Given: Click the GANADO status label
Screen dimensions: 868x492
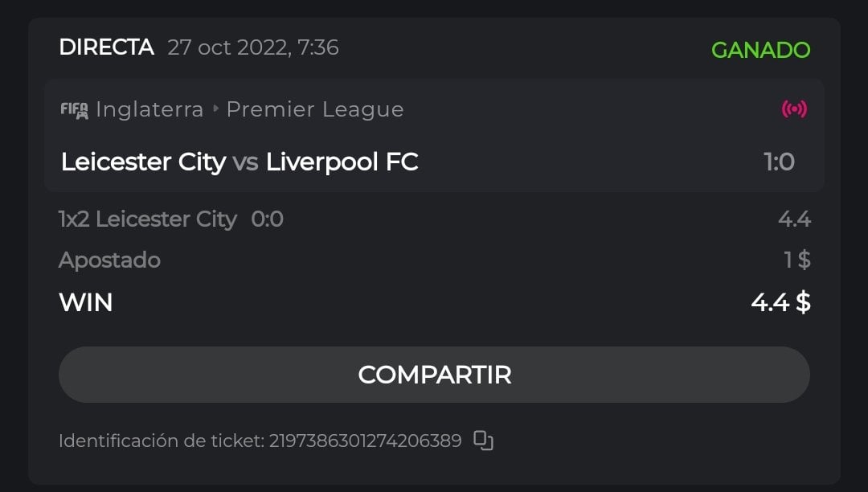Looking at the screenshot, I should click(760, 50).
